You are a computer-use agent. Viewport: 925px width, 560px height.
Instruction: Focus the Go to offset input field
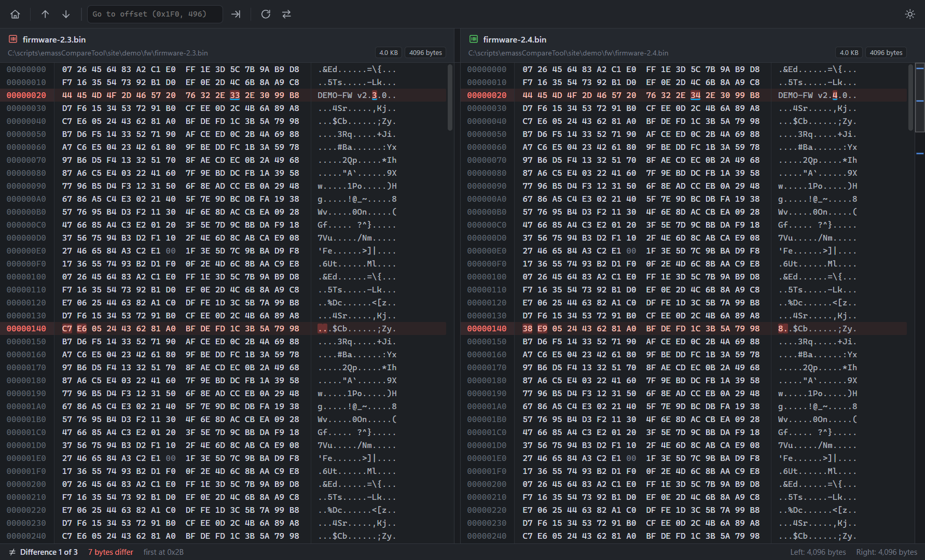tap(155, 14)
